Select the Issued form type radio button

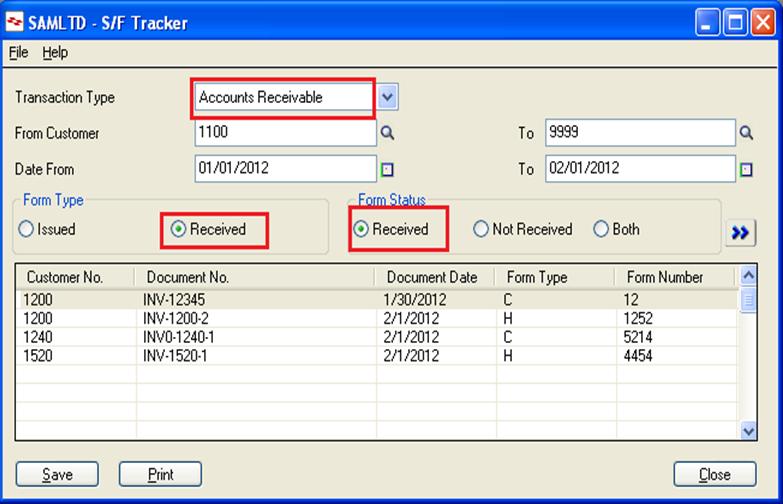click(26, 229)
